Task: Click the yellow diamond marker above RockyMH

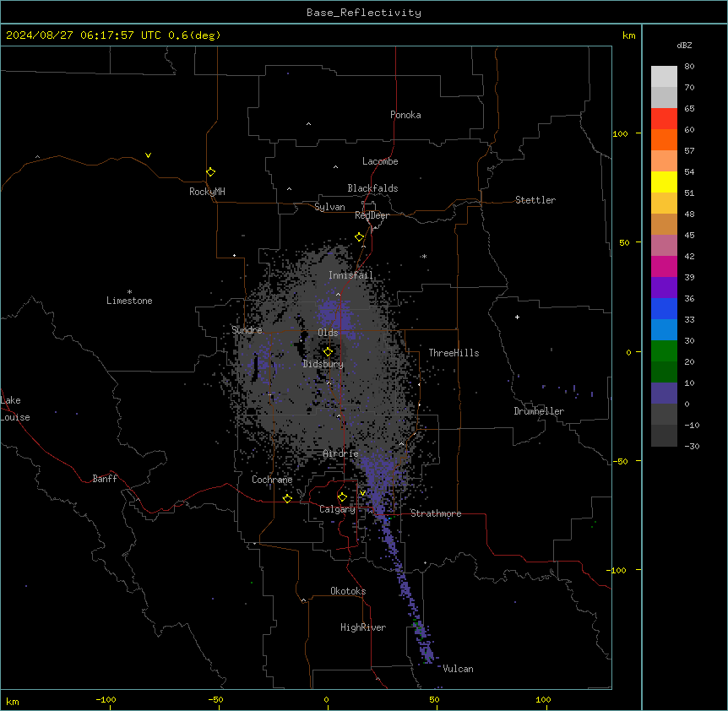Action: pos(210,172)
